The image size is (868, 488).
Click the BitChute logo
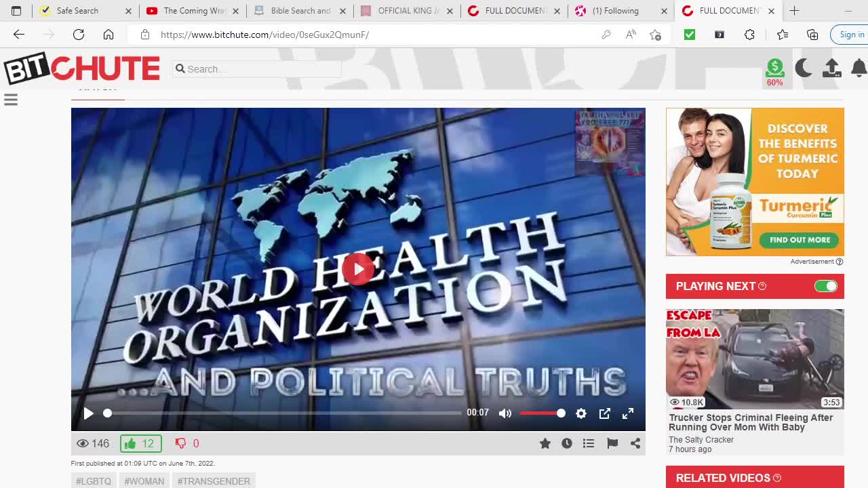(81, 68)
